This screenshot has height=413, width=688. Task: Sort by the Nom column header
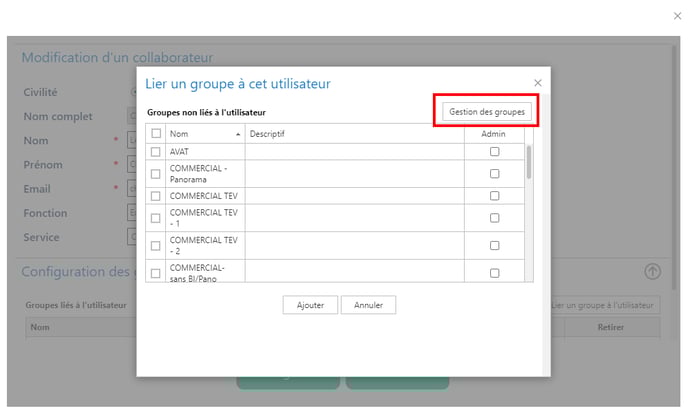[205, 133]
